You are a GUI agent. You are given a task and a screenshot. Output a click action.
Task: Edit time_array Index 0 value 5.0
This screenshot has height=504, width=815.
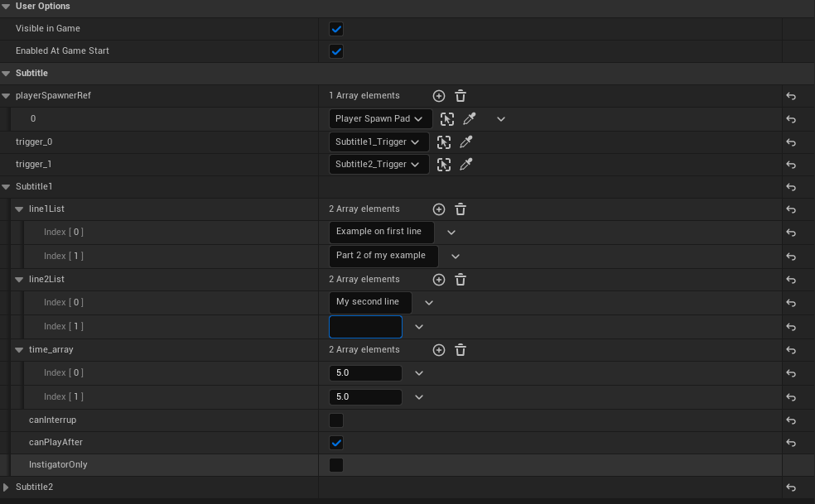pyautogui.click(x=365, y=373)
